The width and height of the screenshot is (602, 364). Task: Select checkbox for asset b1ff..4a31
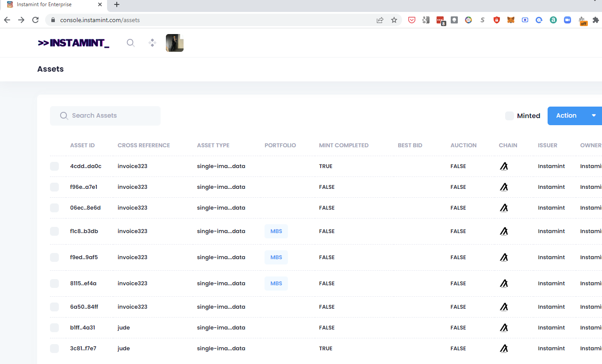pos(54,328)
